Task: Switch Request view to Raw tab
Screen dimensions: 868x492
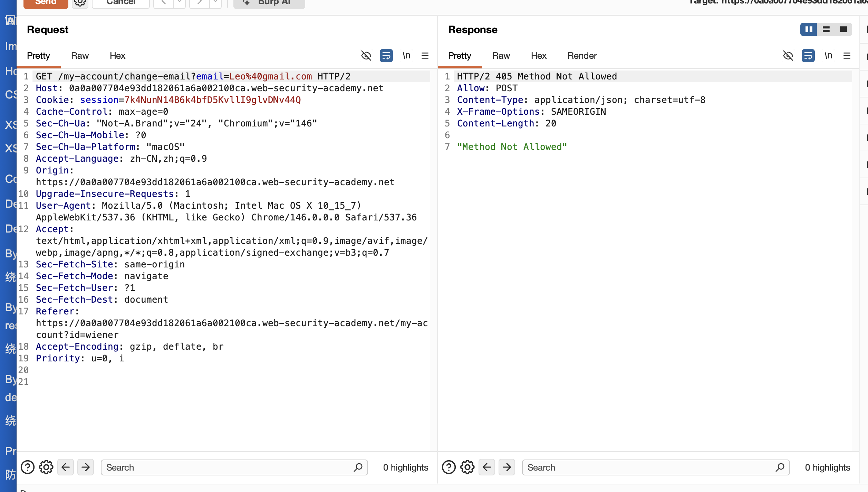Action: click(x=80, y=56)
